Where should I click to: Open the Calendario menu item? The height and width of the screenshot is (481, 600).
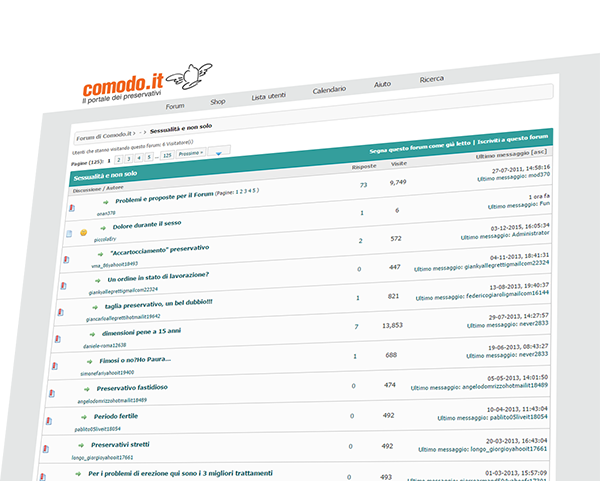[x=329, y=91]
